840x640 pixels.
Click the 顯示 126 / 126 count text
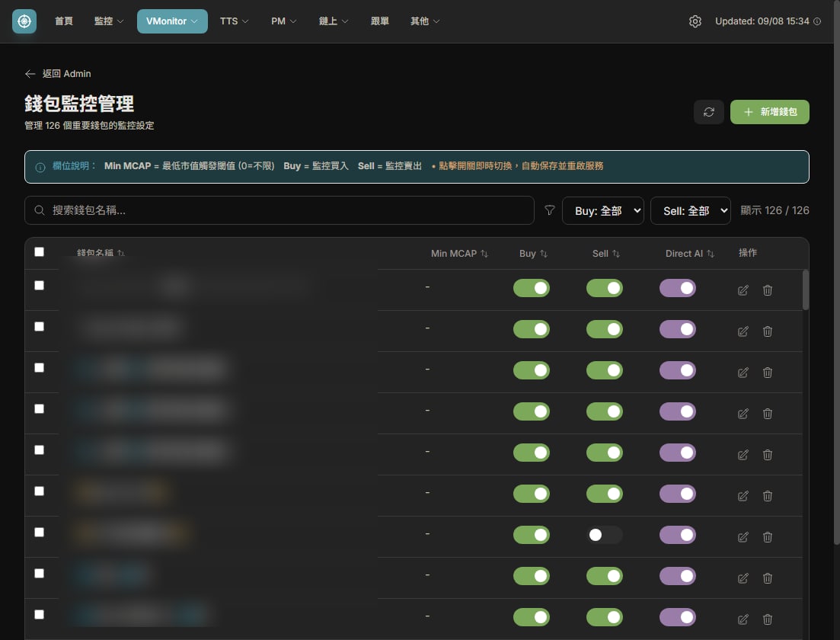tap(775, 210)
